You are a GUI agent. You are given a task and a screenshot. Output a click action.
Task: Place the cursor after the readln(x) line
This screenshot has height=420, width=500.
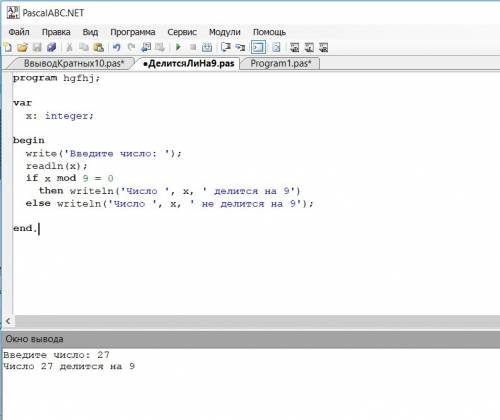[x=88, y=166]
